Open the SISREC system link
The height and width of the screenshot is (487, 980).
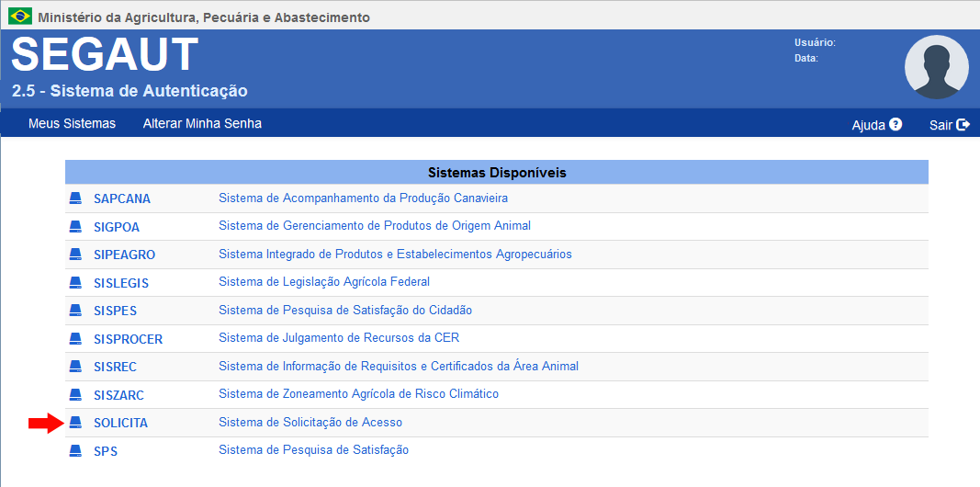(x=115, y=367)
